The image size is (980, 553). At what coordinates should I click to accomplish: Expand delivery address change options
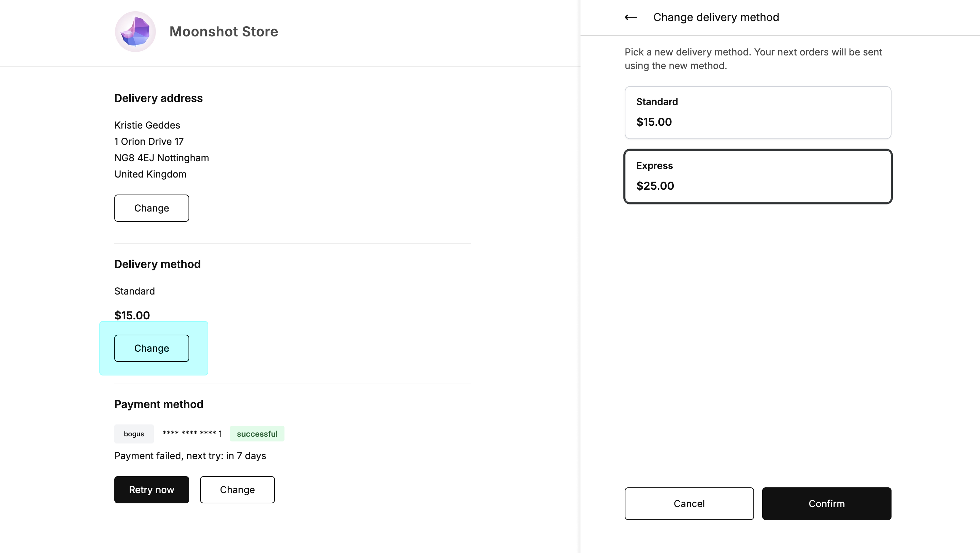pyautogui.click(x=151, y=208)
